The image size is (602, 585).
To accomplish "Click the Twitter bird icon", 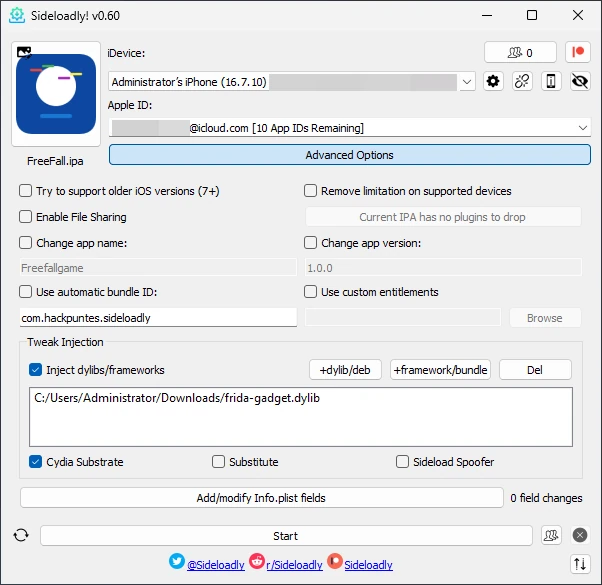I will tap(177, 561).
